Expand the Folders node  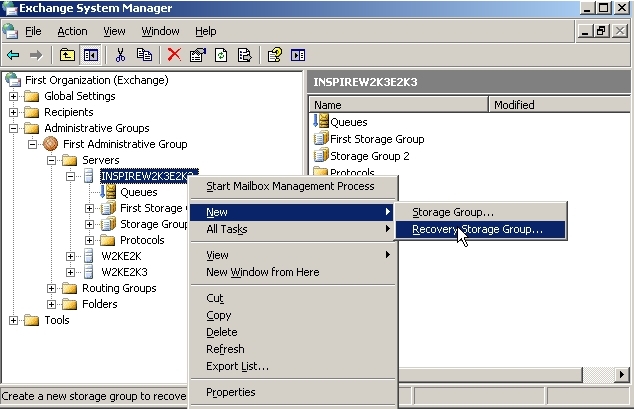click(51, 304)
